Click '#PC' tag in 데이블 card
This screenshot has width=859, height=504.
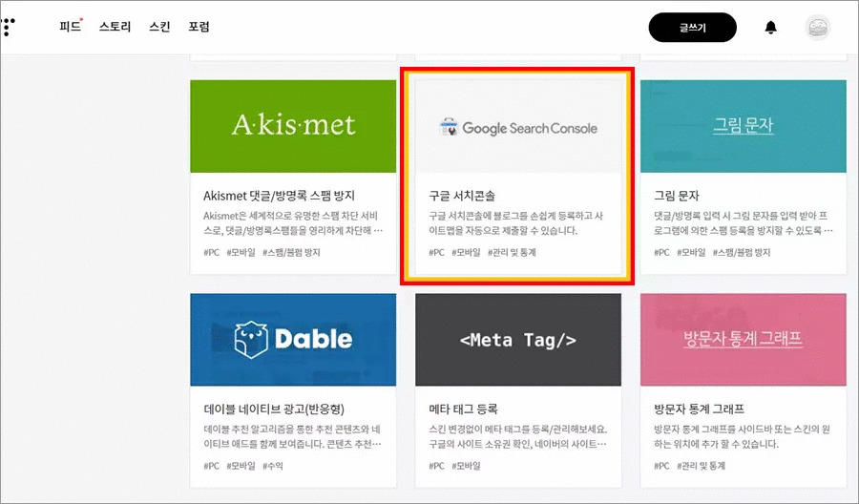tap(212, 466)
